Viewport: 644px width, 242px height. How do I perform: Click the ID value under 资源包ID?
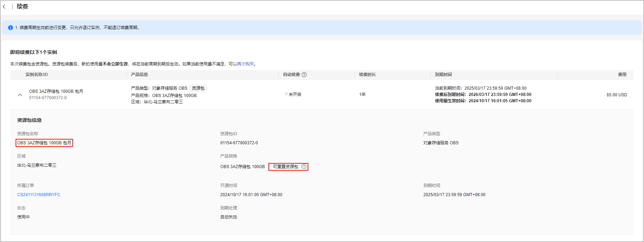point(239,143)
